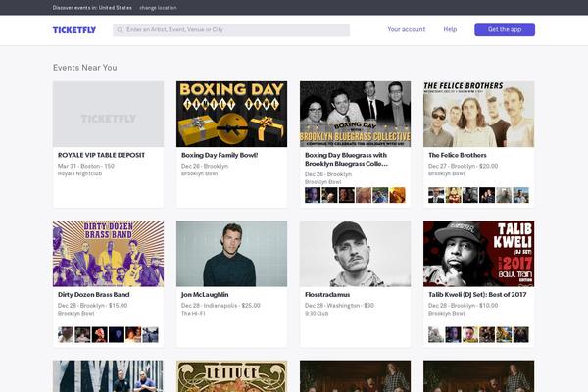Click 'Discover events in: United States' text

[x=92, y=8]
